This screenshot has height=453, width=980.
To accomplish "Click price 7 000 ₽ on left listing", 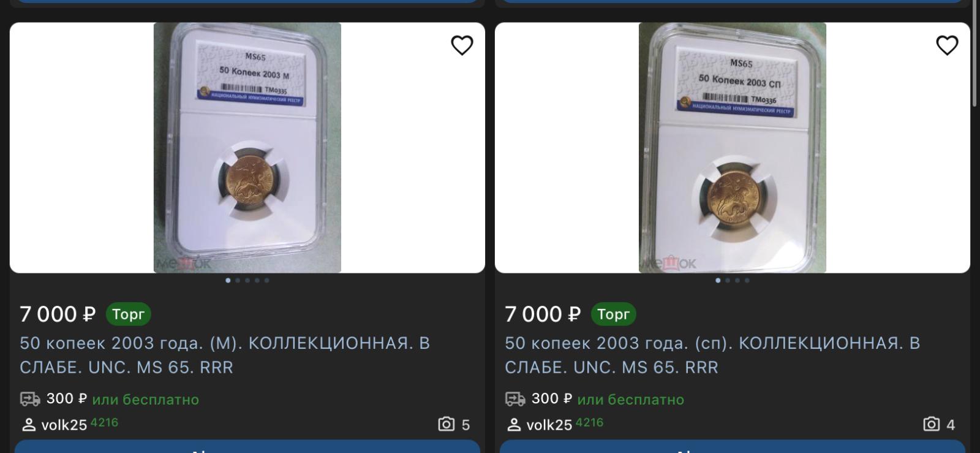I will tap(58, 314).
